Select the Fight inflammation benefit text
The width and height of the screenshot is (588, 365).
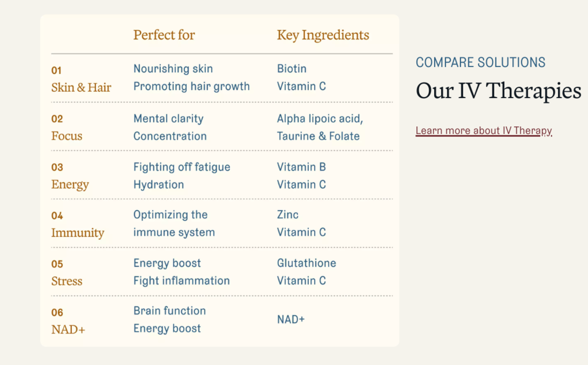[x=181, y=281]
